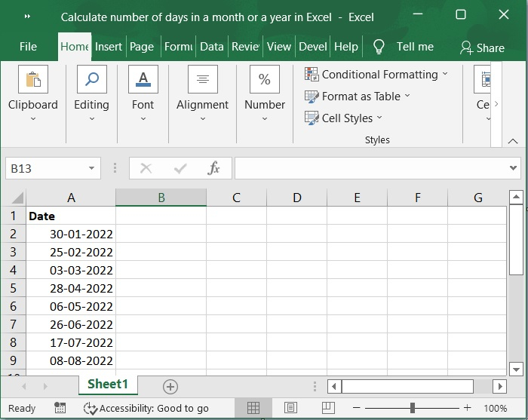Click the Share button
This screenshot has height=420, width=528.
(482, 48)
